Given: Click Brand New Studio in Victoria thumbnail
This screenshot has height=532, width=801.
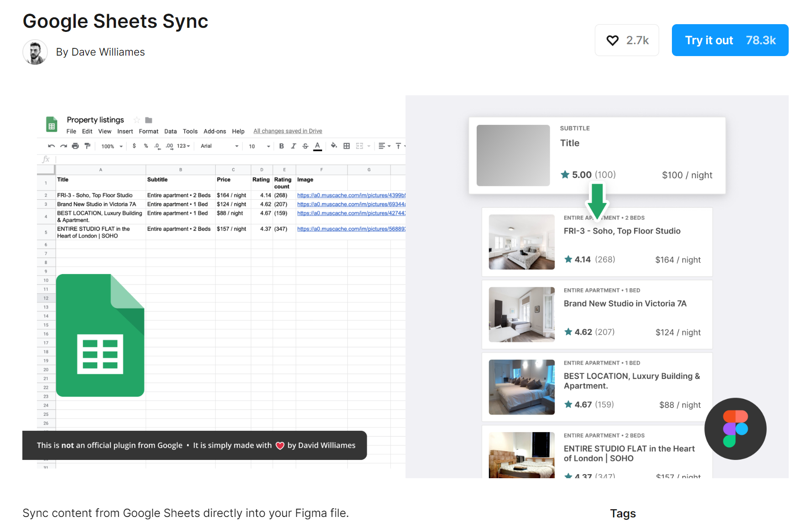Looking at the screenshot, I should pyautogui.click(x=522, y=315).
